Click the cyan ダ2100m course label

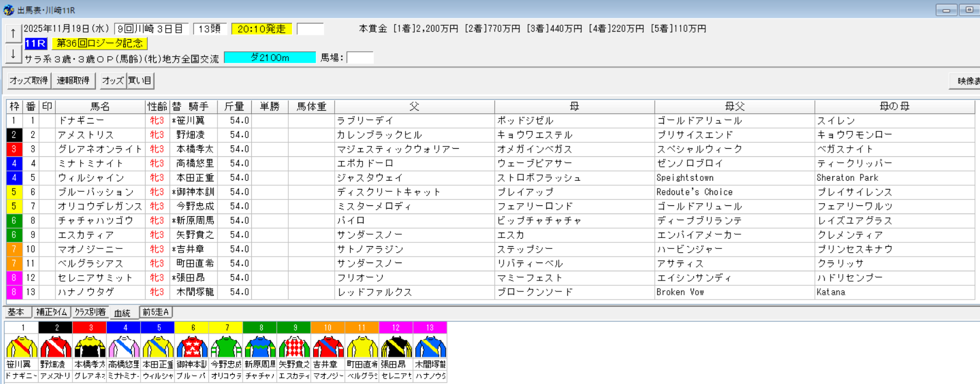(x=270, y=57)
